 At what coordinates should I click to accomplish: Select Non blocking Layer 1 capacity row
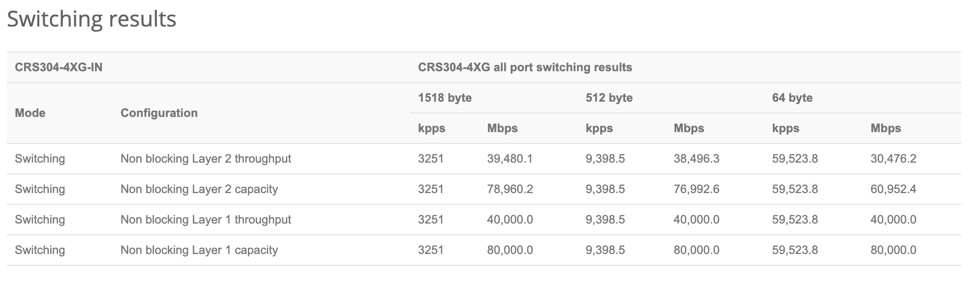[199, 250]
